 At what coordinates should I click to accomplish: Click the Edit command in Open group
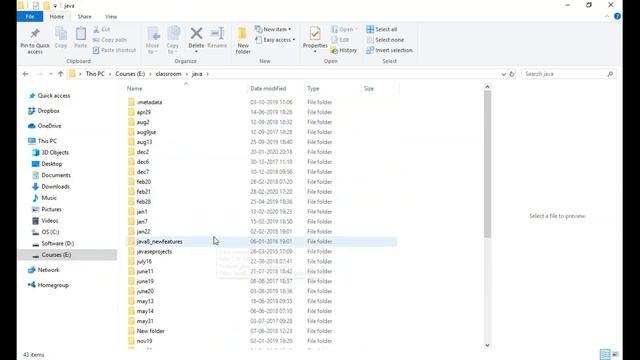click(340, 40)
